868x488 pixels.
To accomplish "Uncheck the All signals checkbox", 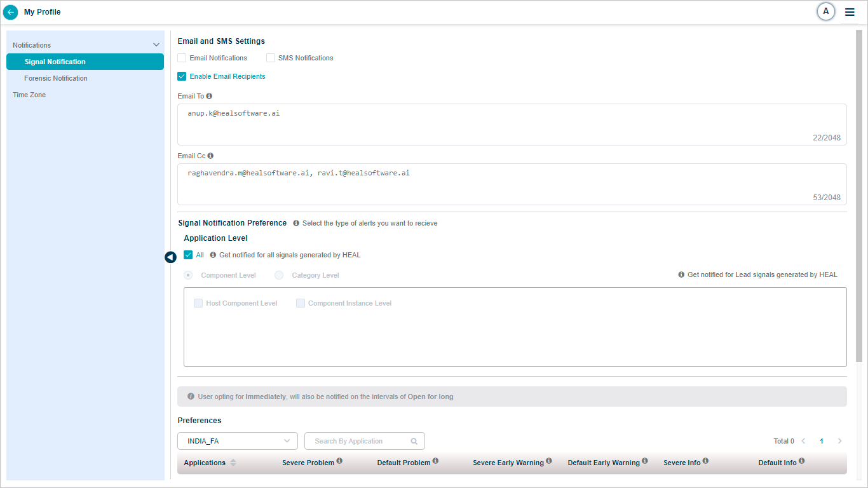I will coord(188,255).
